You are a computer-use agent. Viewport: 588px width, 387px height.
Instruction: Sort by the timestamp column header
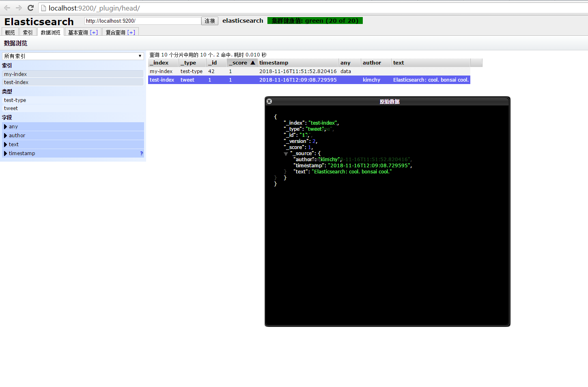point(298,63)
